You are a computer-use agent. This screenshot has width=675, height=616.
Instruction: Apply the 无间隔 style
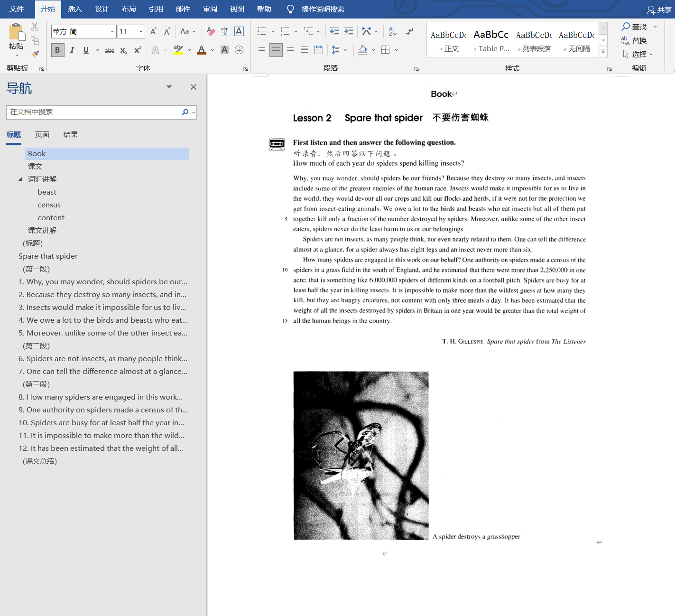coord(577,40)
